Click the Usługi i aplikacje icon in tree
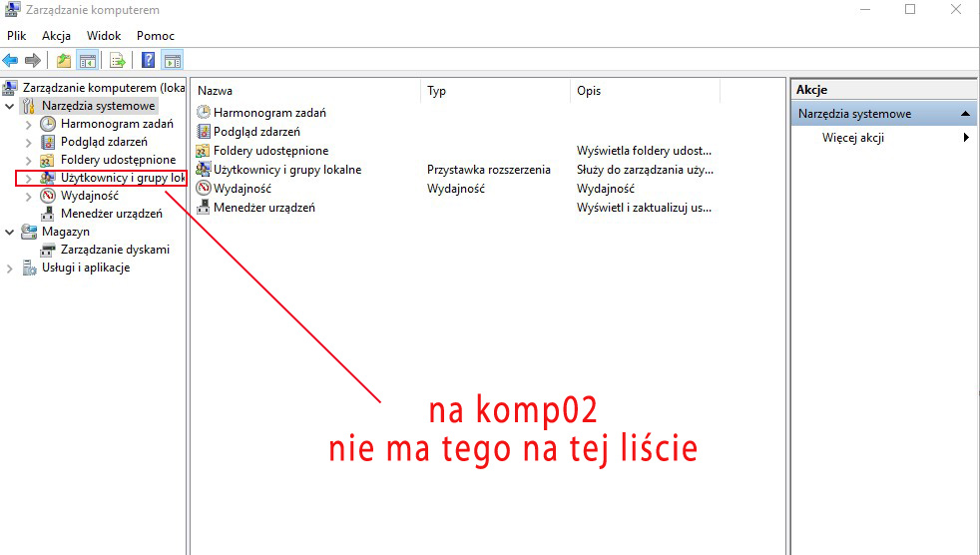 pos(29,268)
